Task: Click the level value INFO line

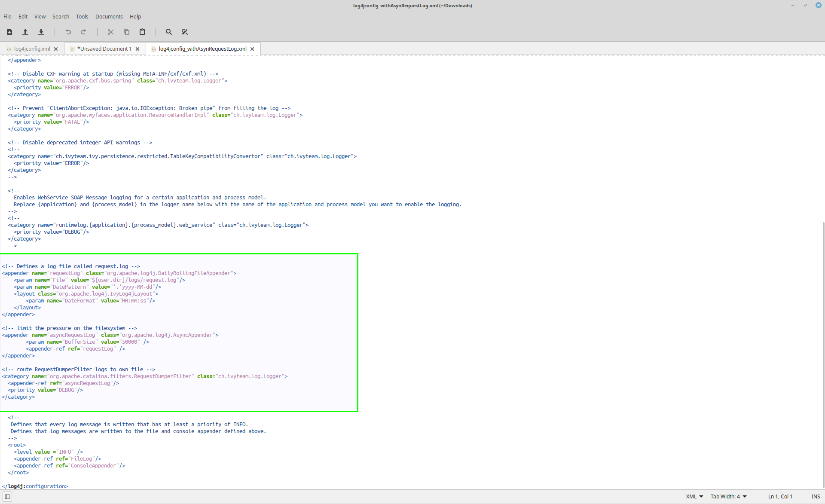Action: tap(49, 452)
